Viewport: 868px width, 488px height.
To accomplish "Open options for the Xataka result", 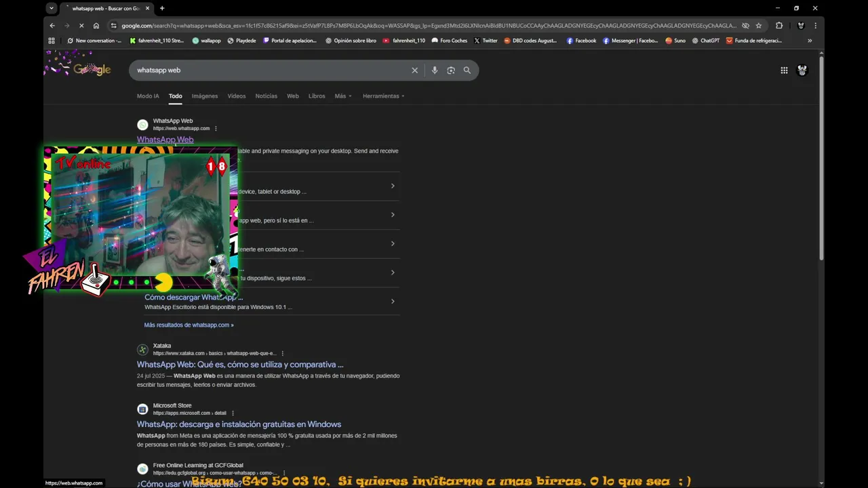I will [283, 353].
